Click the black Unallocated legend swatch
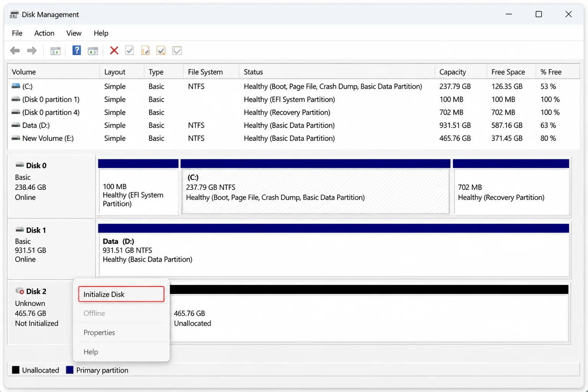 click(x=16, y=370)
